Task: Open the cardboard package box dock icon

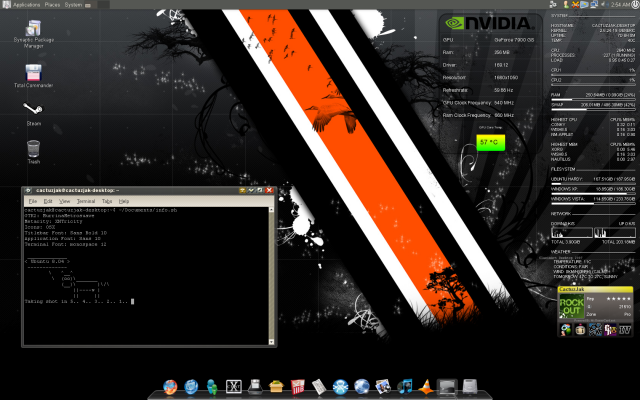Action: (276, 386)
